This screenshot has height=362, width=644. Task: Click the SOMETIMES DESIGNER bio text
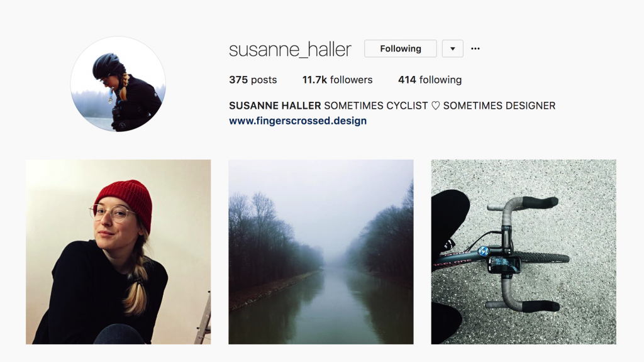(x=499, y=106)
